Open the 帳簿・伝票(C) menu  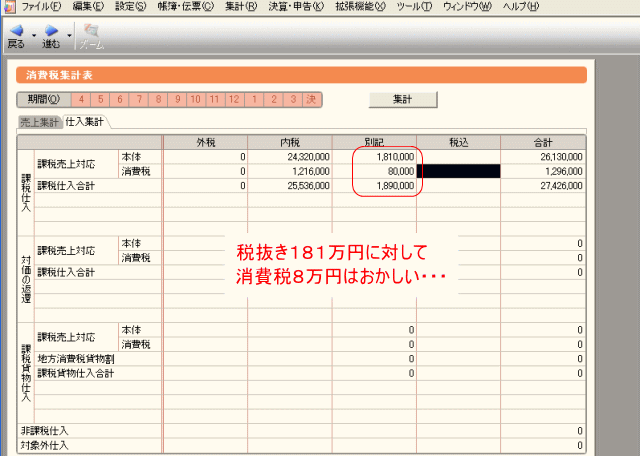(186, 7)
